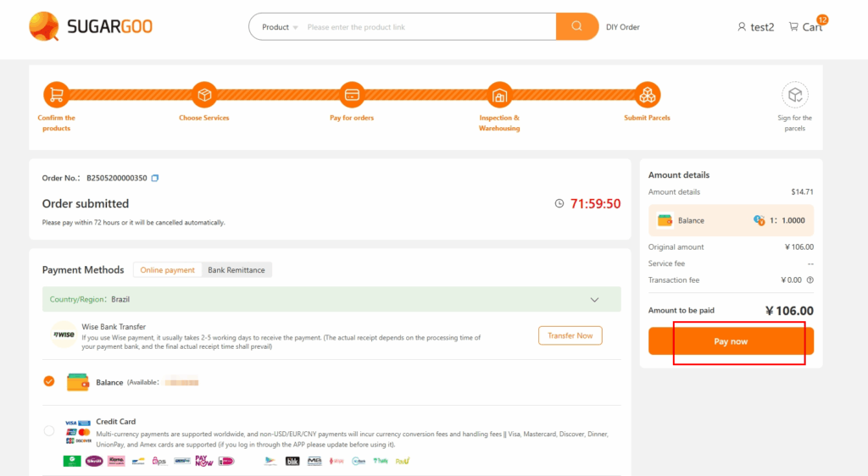This screenshot has height=476, width=868.
Task: Click the $14.71 amount value
Action: pos(802,191)
